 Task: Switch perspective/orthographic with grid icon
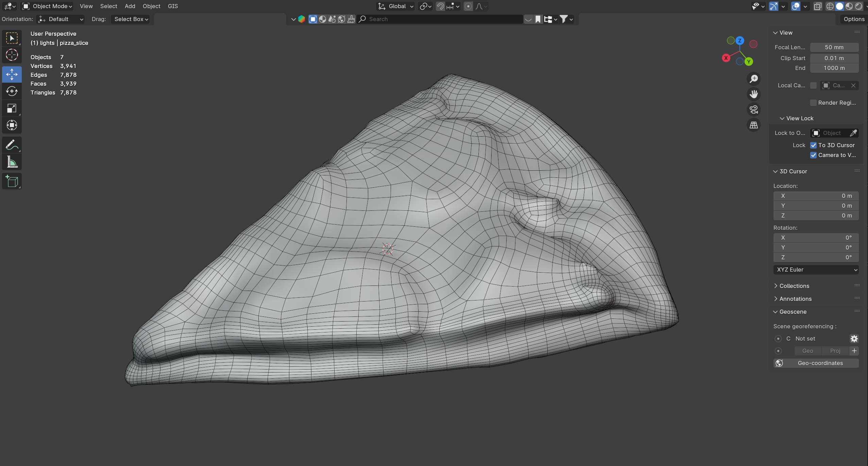pos(754,125)
